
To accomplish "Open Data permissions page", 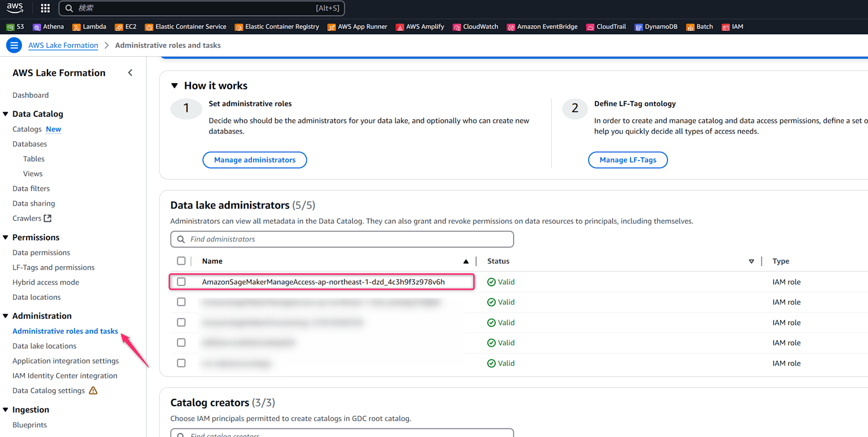I will pyautogui.click(x=41, y=253).
